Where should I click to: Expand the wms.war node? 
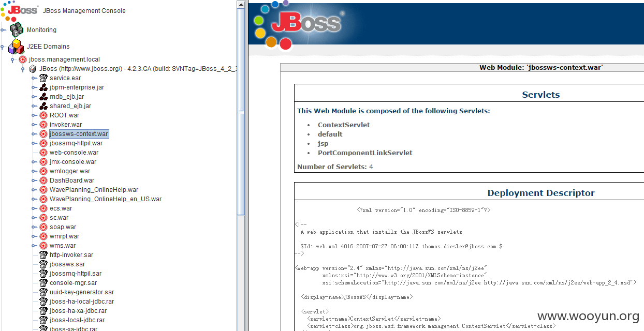tap(34, 246)
